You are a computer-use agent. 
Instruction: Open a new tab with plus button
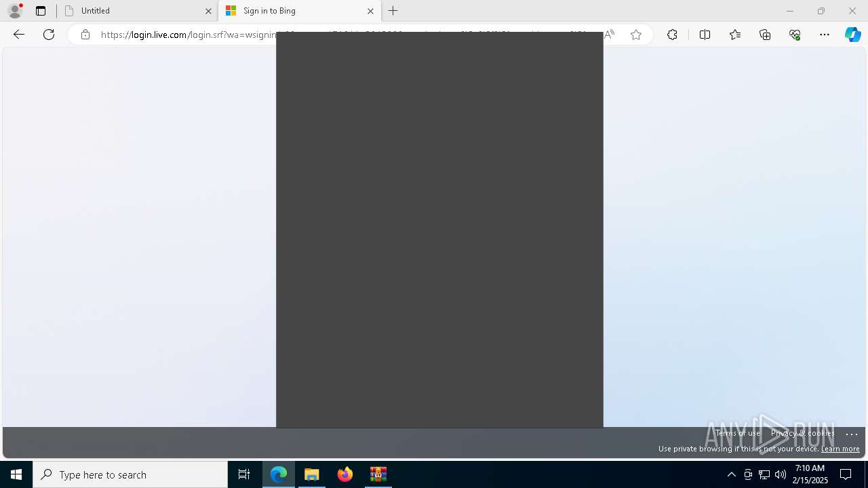pos(393,11)
